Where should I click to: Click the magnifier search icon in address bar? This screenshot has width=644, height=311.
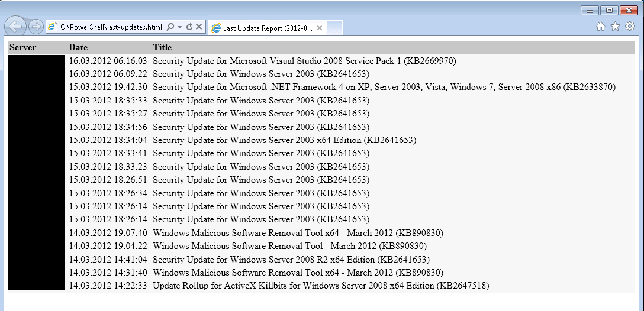(x=170, y=27)
